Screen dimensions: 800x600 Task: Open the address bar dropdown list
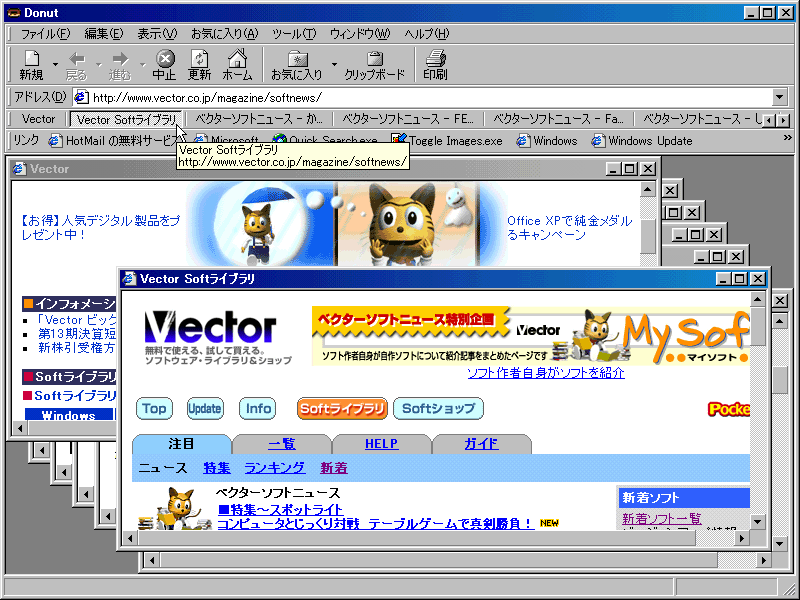(x=780, y=97)
